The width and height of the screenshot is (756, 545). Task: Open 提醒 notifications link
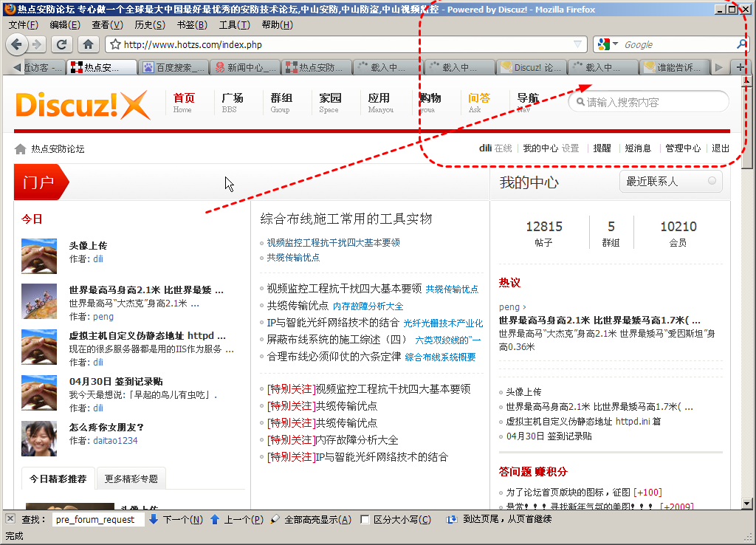click(x=602, y=148)
